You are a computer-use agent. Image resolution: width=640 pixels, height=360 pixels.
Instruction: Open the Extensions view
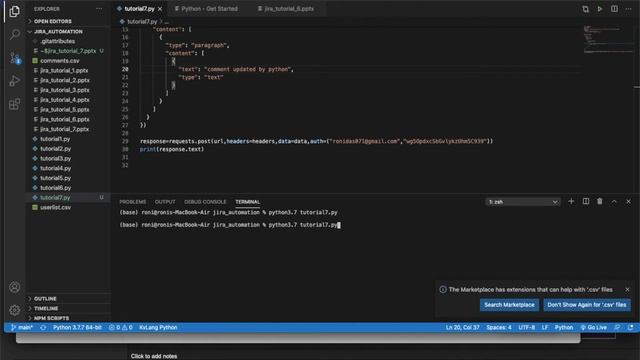(14, 104)
